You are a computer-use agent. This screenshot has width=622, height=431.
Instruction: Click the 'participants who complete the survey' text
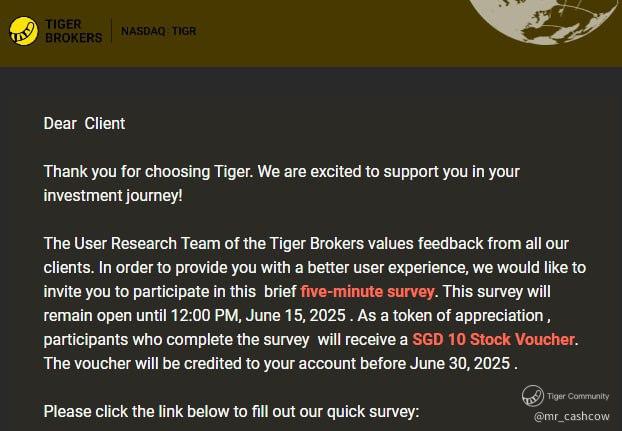point(176,340)
